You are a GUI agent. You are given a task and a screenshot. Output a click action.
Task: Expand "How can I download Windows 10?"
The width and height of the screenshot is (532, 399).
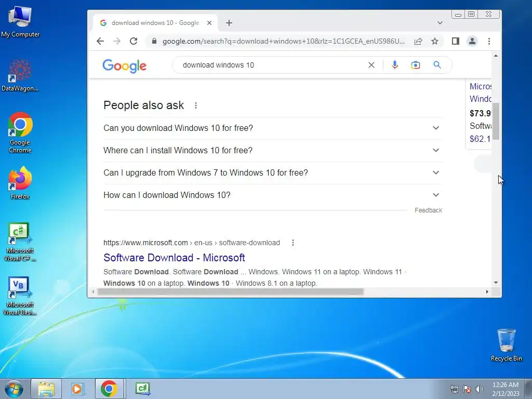[273, 195]
